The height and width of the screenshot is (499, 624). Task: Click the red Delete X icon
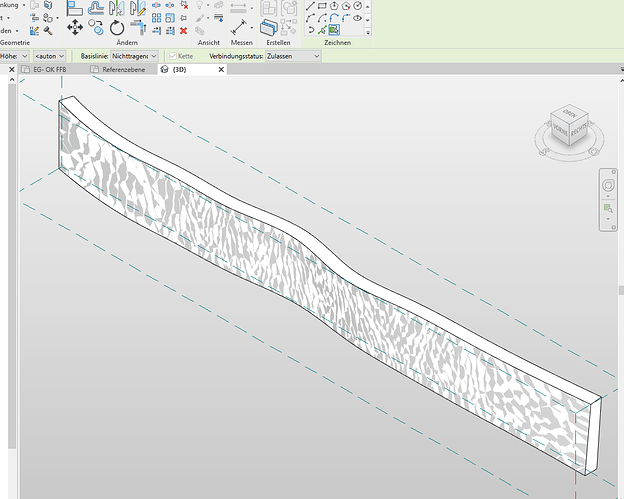click(182, 29)
